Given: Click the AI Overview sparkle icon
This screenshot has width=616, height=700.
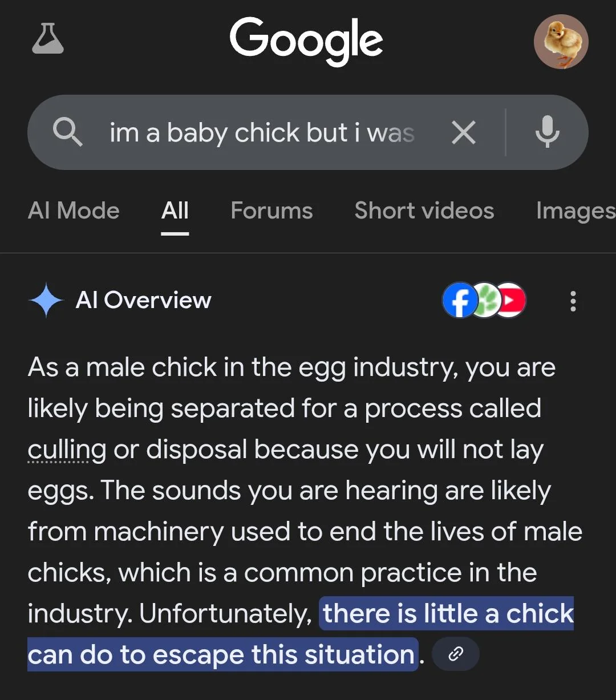Looking at the screenshot, I should point(46,301).
